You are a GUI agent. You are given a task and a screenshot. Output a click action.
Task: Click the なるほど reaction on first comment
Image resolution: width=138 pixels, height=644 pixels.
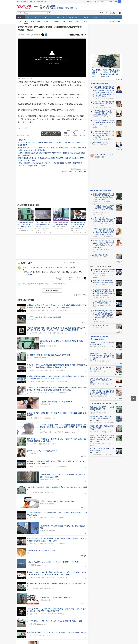(x=70, y=278)
